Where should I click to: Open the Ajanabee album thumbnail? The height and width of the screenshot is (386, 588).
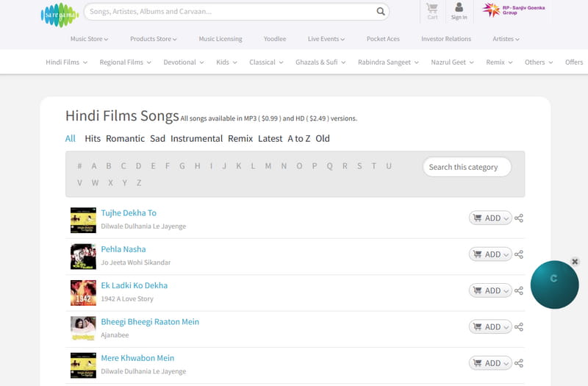click(x=83, y=329)
